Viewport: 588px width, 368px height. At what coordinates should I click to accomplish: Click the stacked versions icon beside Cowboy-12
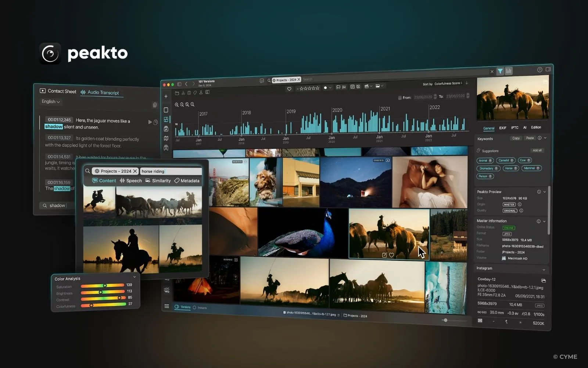click(x=543, y=281)
